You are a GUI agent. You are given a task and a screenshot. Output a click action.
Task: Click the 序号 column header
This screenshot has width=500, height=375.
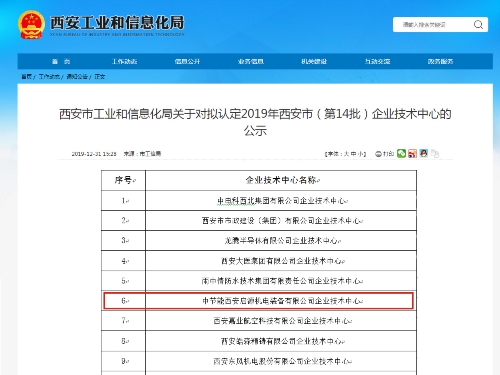(x=124, y=180)
